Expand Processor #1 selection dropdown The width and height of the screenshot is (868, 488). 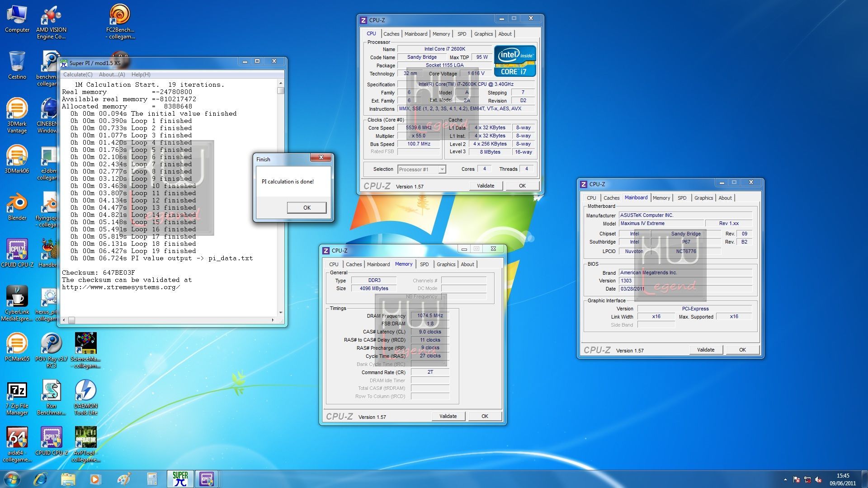click(442, 169)
